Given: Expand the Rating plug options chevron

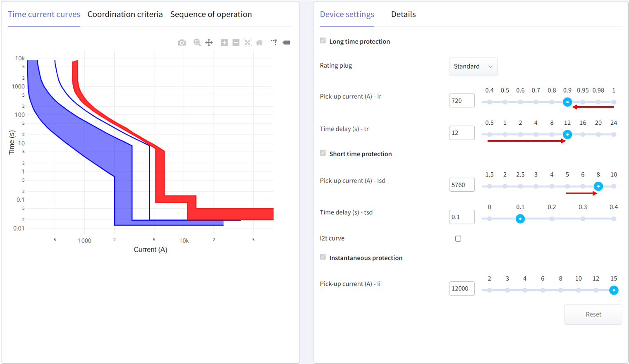Looking at the screenshot, I should (490, 67).
